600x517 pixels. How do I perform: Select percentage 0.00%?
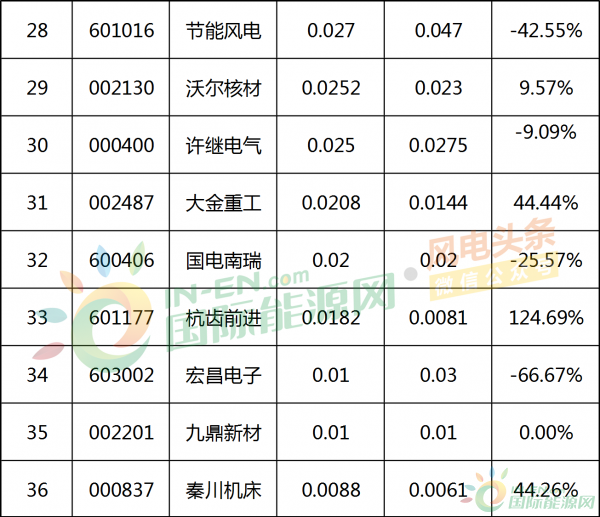[546, 432]
